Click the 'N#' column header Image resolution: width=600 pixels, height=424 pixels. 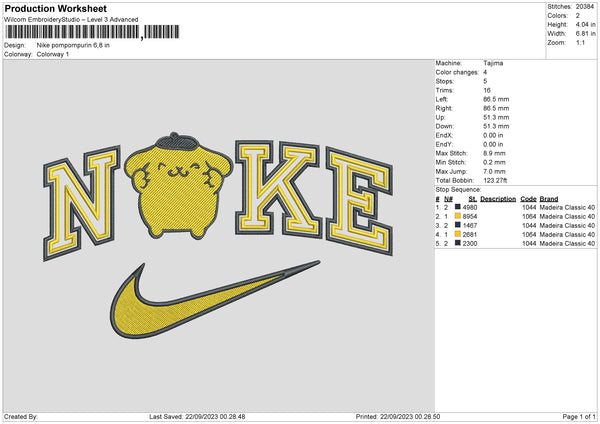pyautogui.click(x=448, y=199)
